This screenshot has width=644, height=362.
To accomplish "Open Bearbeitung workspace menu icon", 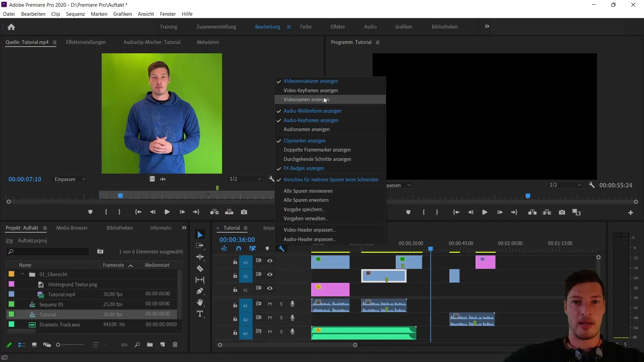I will 289,27.
